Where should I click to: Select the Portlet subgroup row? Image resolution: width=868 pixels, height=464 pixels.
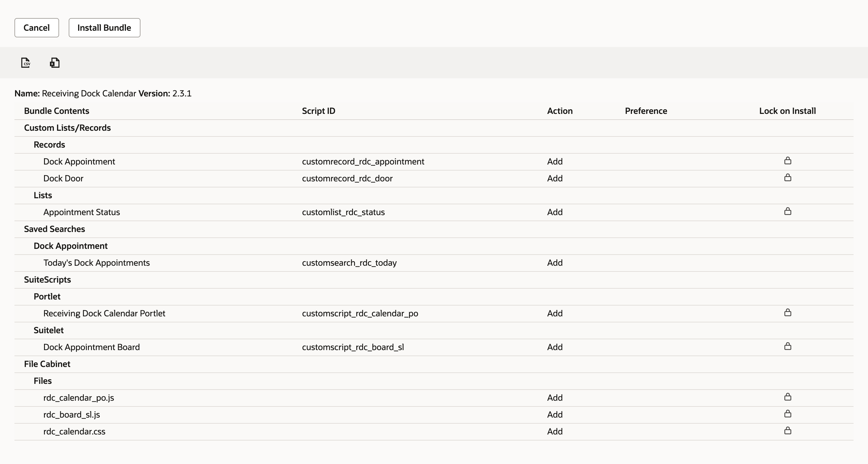pos(434,296)
